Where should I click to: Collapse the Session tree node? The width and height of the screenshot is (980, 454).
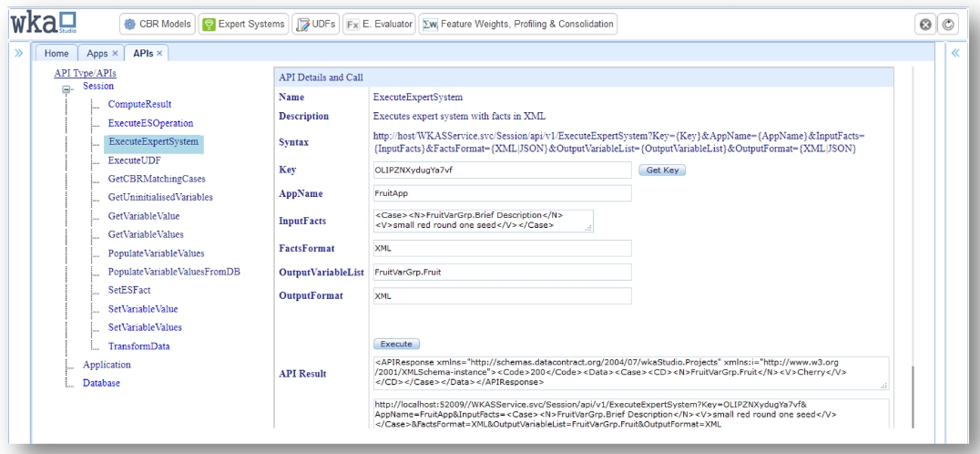coord(66,91)
